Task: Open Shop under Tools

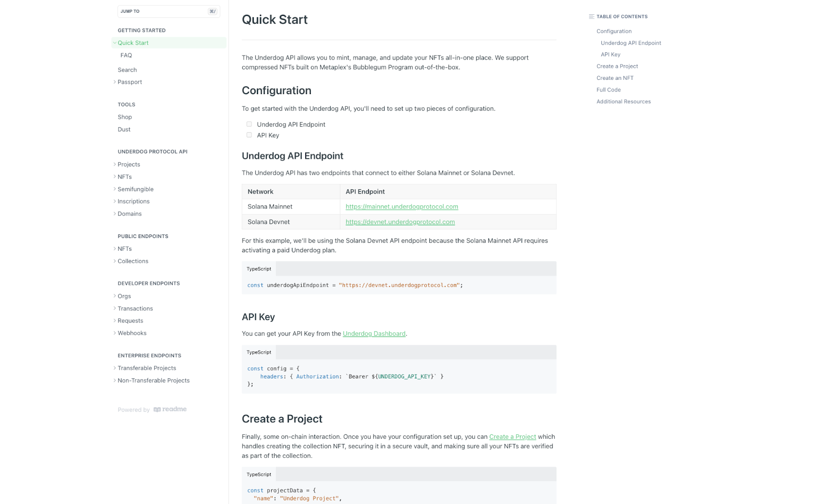Action: coord(125,117)
